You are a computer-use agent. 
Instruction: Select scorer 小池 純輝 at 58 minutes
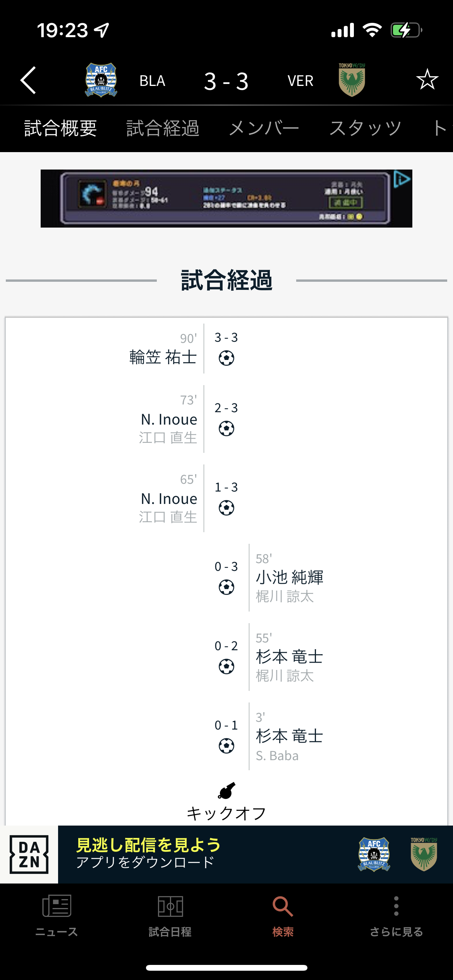coord(289,577)
